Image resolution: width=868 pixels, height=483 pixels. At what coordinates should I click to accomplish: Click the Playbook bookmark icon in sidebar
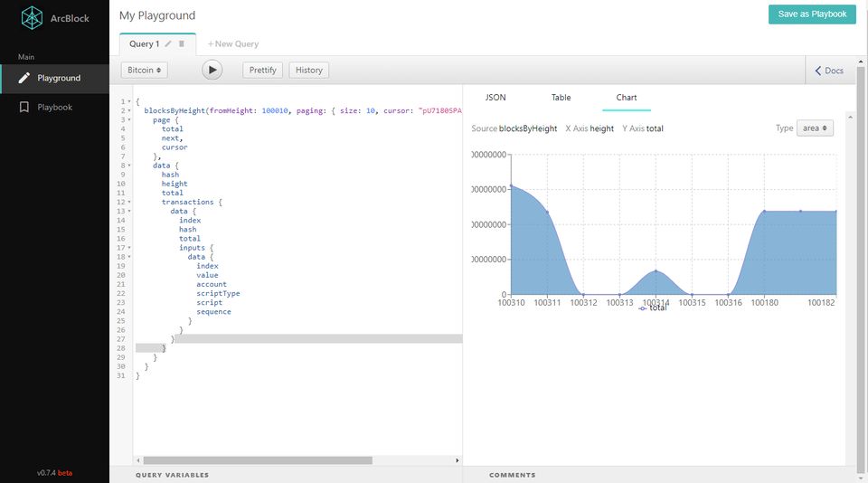tap(24, 107)
